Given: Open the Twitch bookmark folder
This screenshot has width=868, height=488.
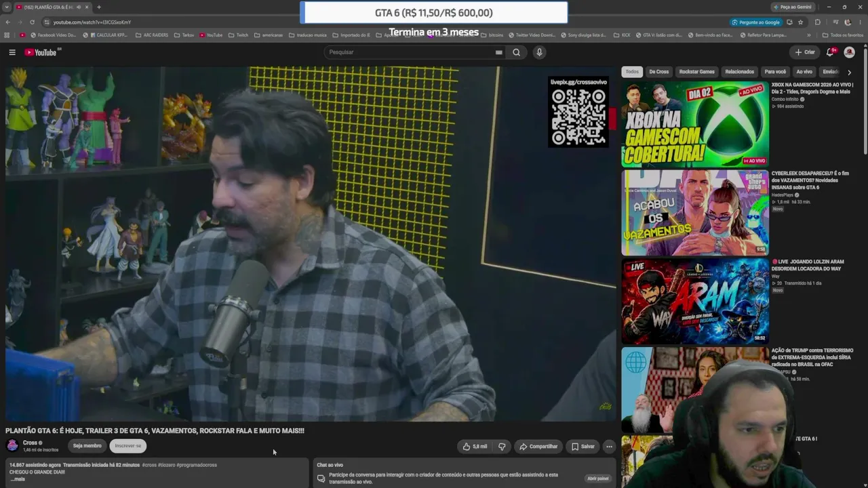Looking at the screenshot, I should (238, 35).
